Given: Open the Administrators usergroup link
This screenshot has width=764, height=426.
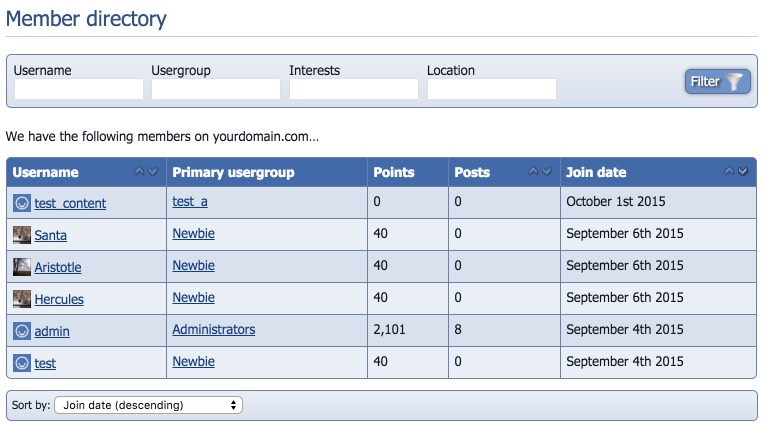Looking at the screenshot, I should coord(213,329).
